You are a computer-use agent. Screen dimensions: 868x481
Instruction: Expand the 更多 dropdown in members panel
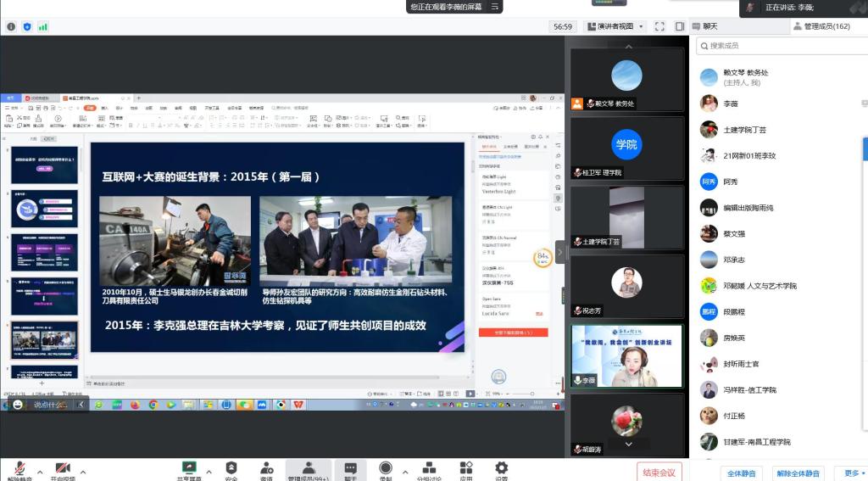coord(851,473)
